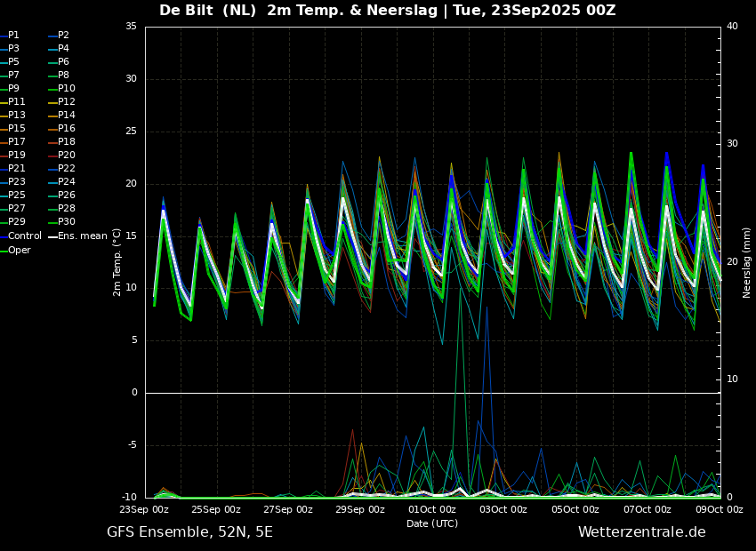Click the 29Sep 00z date tick
This screenshot has height=551, width=756.
tap(359, 509)
